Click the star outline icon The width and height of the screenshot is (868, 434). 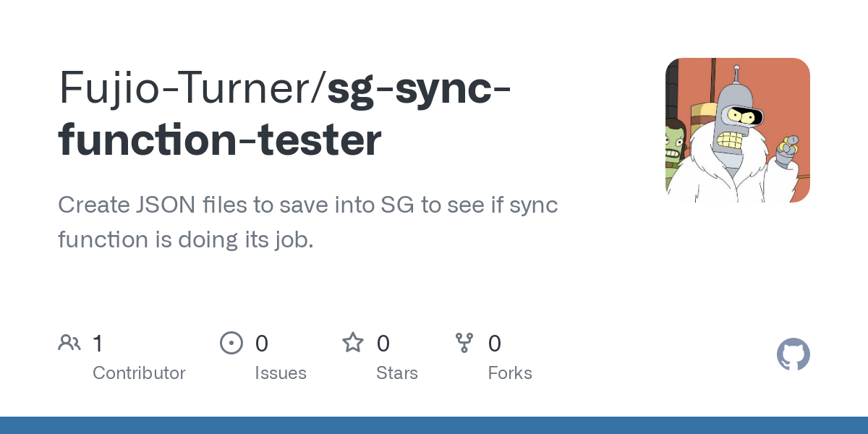[x=353, y=342]
